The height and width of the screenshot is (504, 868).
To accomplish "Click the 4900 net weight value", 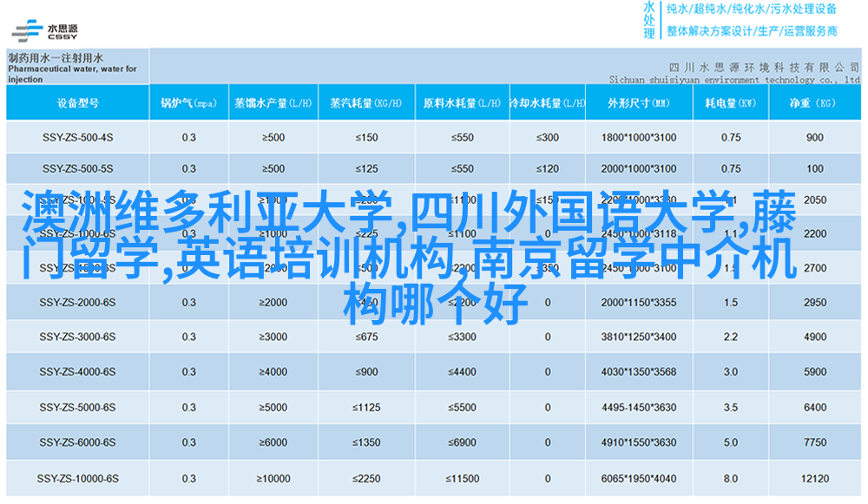I will tap(815, 337).
